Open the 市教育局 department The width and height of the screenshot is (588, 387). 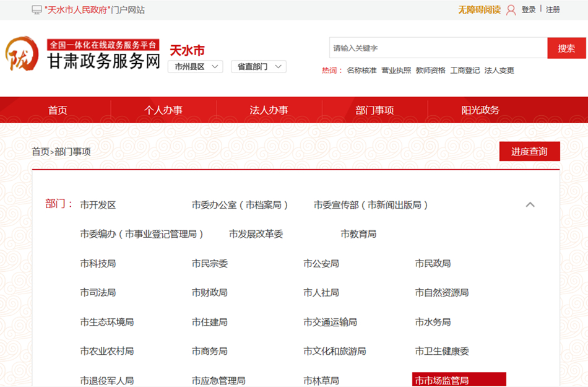(358, 234)
